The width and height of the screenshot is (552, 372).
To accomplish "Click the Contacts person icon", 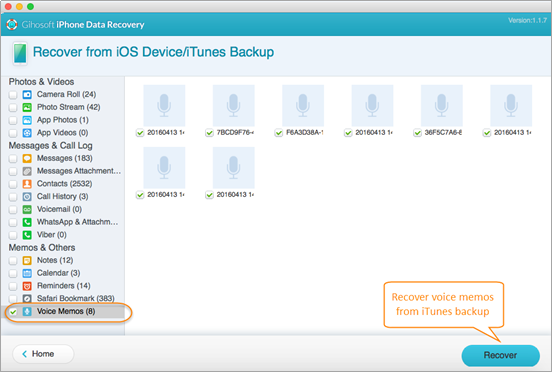I will coord(27,184).
